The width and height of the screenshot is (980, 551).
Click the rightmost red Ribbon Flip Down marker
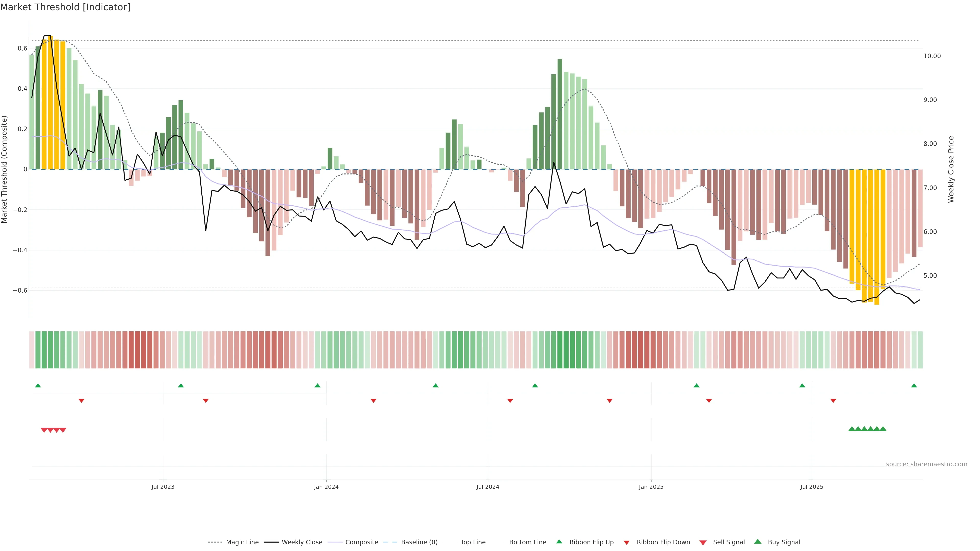pyautogui.click(x=833, y=400)
